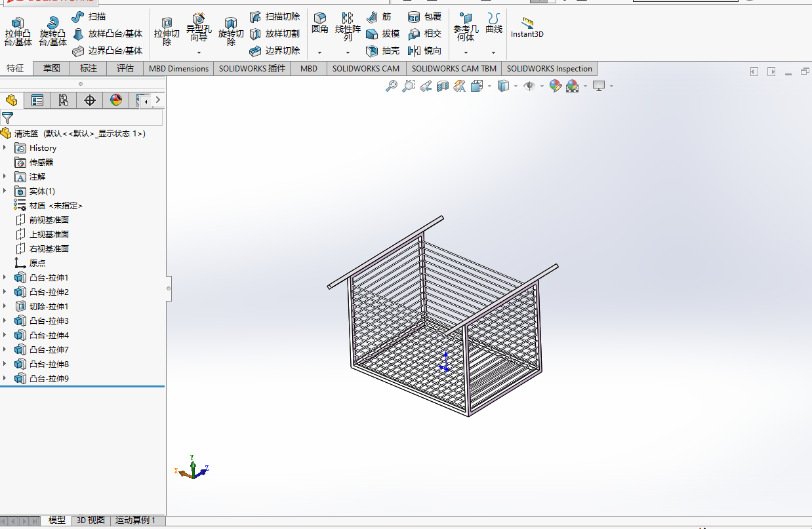This screenshot has width=812, height=529.
Task: Open the 异型孔向导 hole wizard
Action: (x=199, y=28)
